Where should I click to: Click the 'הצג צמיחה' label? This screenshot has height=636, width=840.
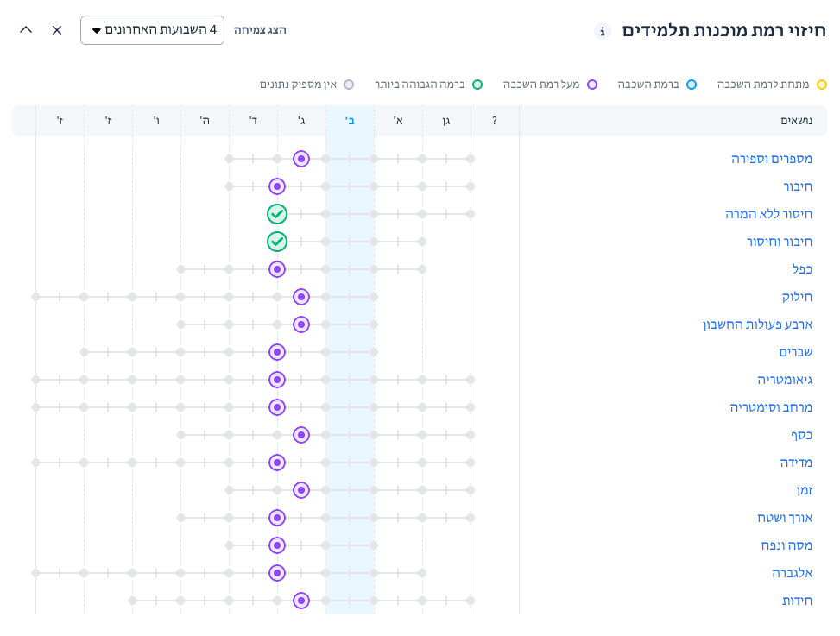(x=260, y=30)
